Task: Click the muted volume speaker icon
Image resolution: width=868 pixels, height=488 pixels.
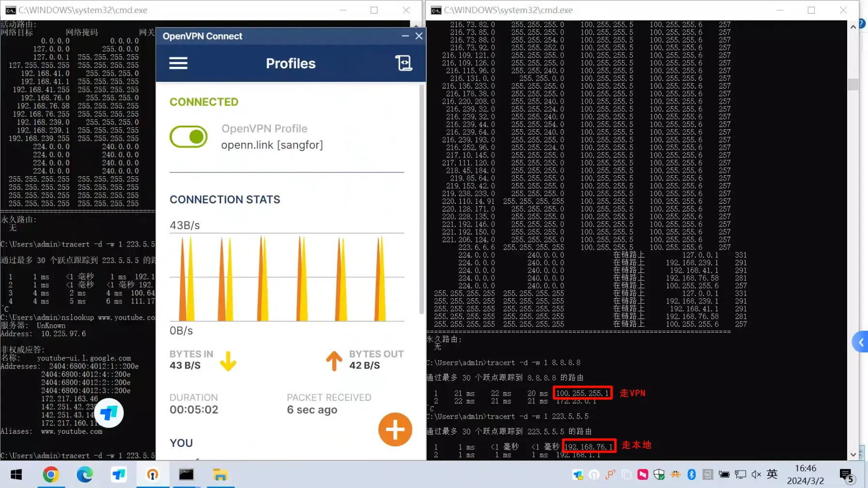Action: coord(756,474)
